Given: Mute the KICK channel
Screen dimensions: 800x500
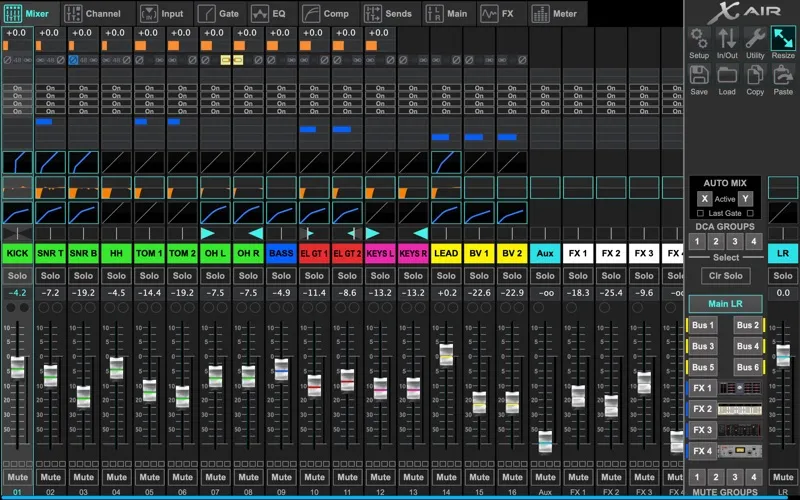Looking at the screenshot, I should click(17, 478).
